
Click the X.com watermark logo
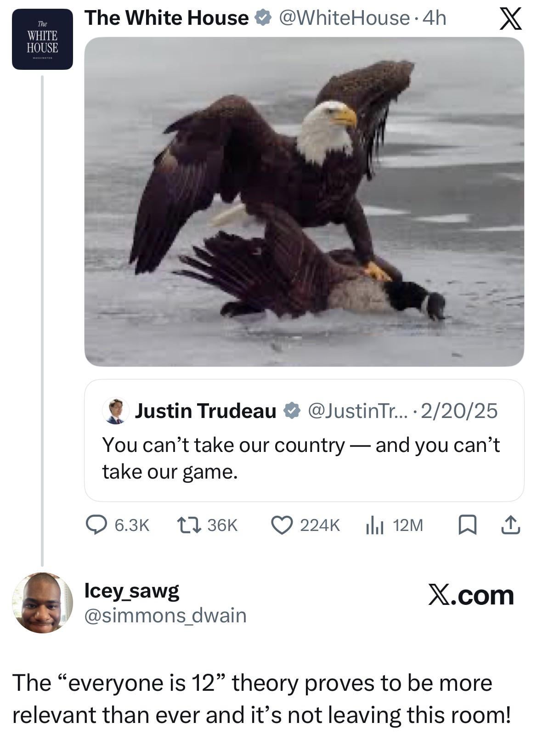[471, 595]
